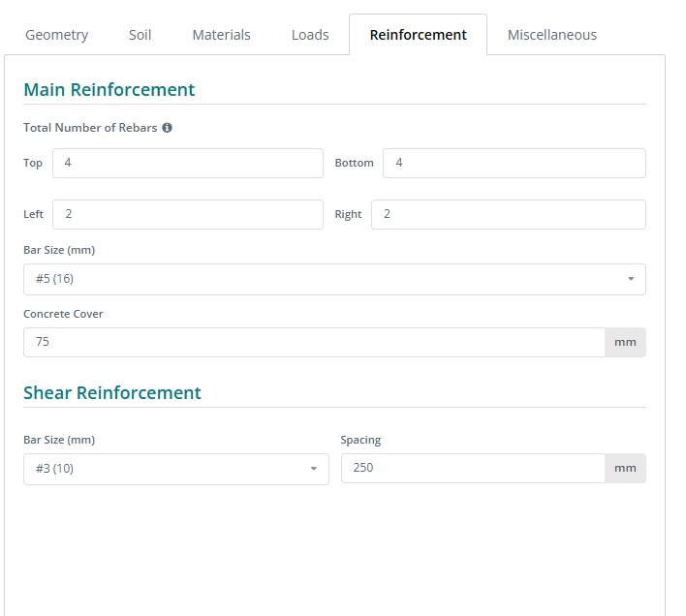
Task: Open the Soil tab
Action: coord(140,35)
